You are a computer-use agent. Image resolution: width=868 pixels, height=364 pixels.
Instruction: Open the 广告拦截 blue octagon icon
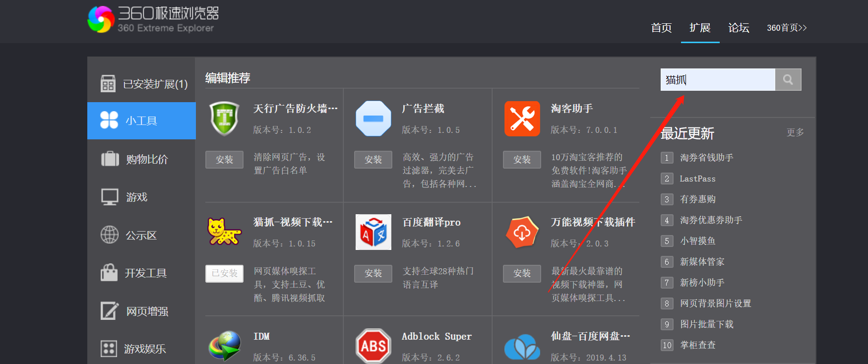point(373,119)
